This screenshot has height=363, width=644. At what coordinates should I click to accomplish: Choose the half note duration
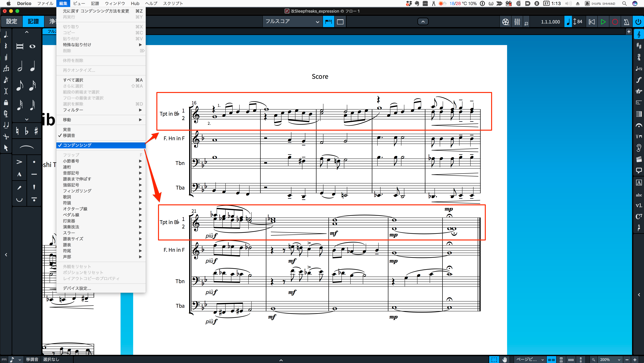(x=20, y=66)
